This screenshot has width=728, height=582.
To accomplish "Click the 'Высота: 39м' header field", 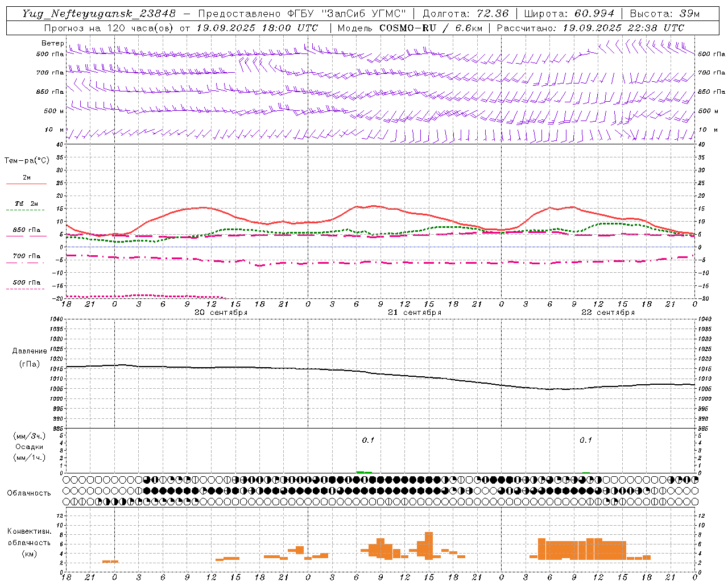I will (x=665, y=14).
